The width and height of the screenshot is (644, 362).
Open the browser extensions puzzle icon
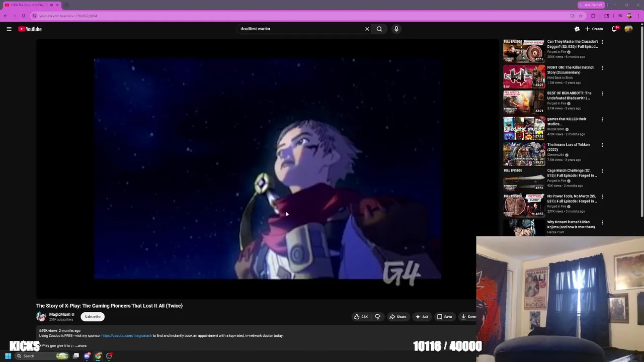click(593, 16)
